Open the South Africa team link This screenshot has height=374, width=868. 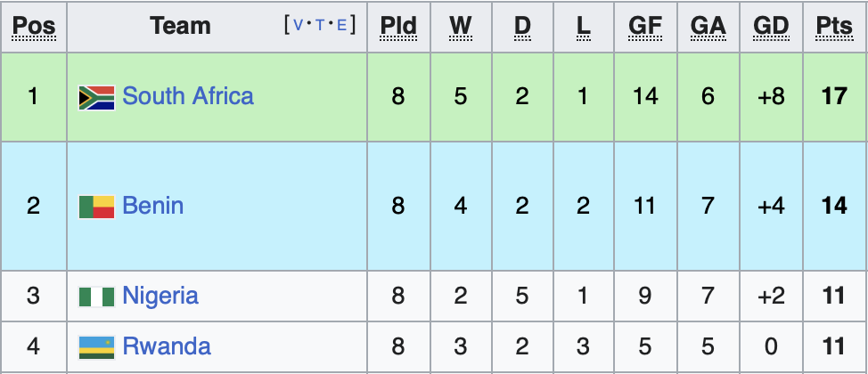(x=188, y=96)
